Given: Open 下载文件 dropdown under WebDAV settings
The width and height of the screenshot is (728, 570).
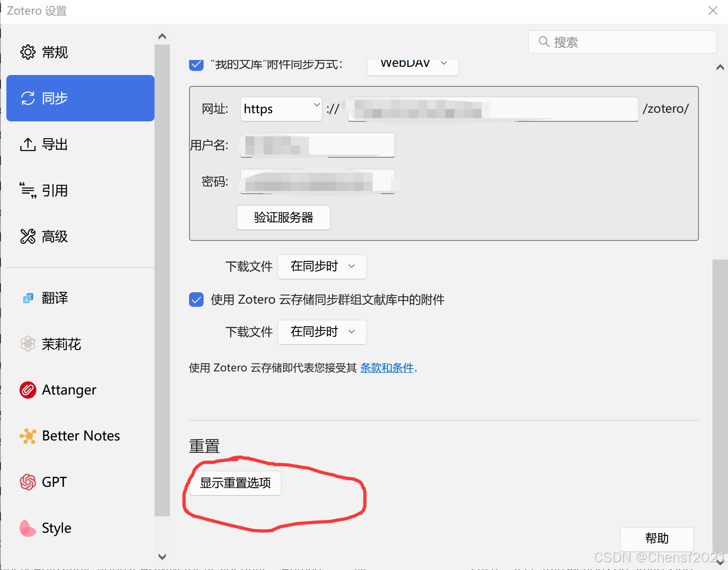Looking at the screenshot, I should tap(322, 266).
